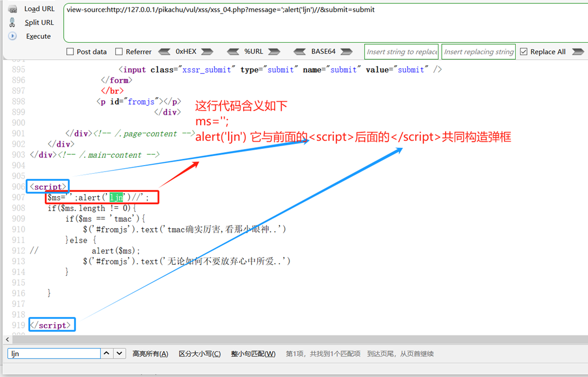Click the Replace All right arrow
Viewport: 588px width, 377px height.
578,51
